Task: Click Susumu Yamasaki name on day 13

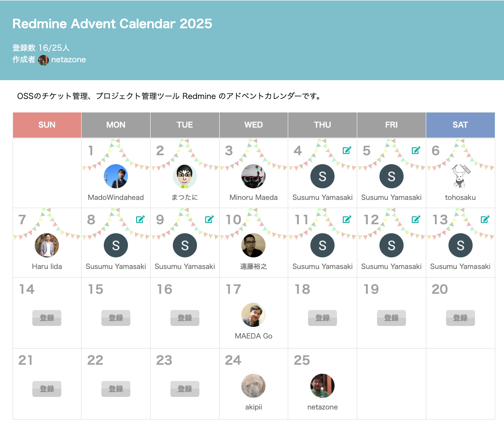Action: pos(460,267)
